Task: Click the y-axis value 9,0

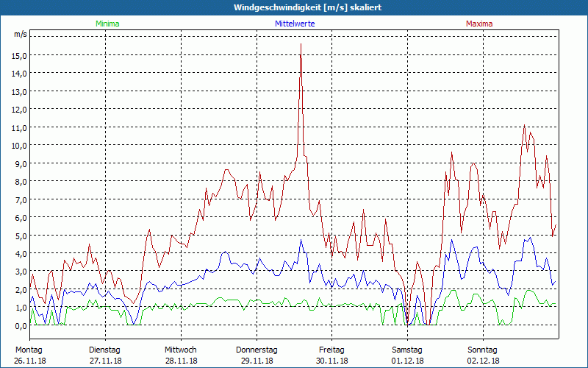Action: pos(21,163)
